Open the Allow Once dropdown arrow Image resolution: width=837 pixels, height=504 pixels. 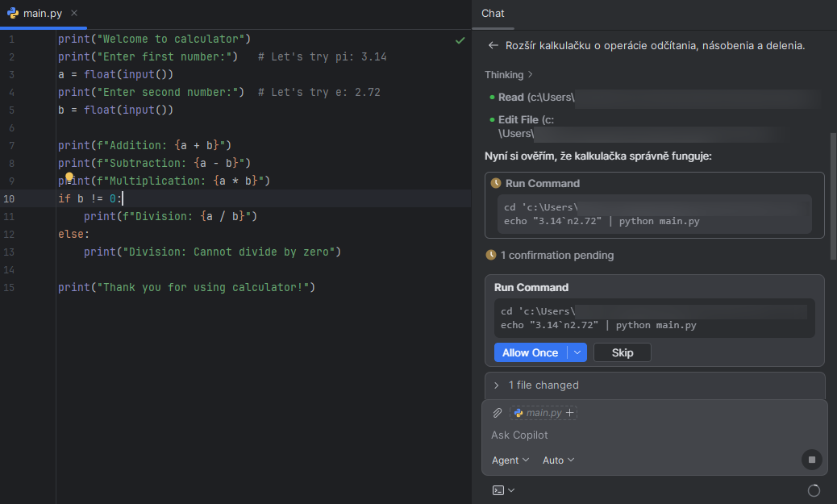(x=577, y=352)
